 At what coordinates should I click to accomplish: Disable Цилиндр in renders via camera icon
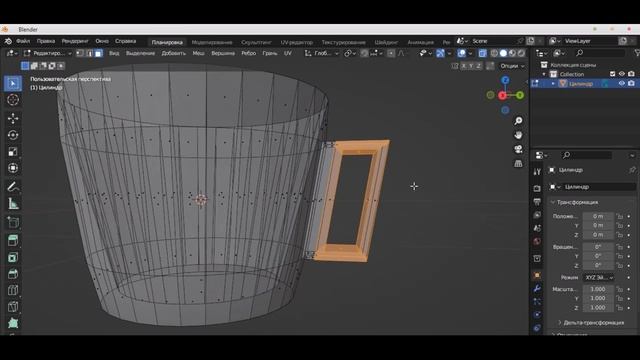(x=631, y=83)
